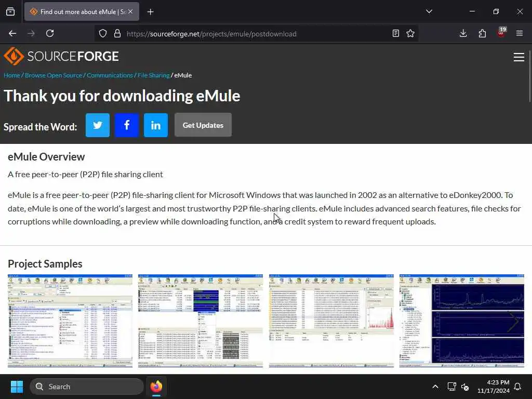Show hidden system tray icons
The height and width of the screenshot is (399, 532).
(x=435, y=387)
